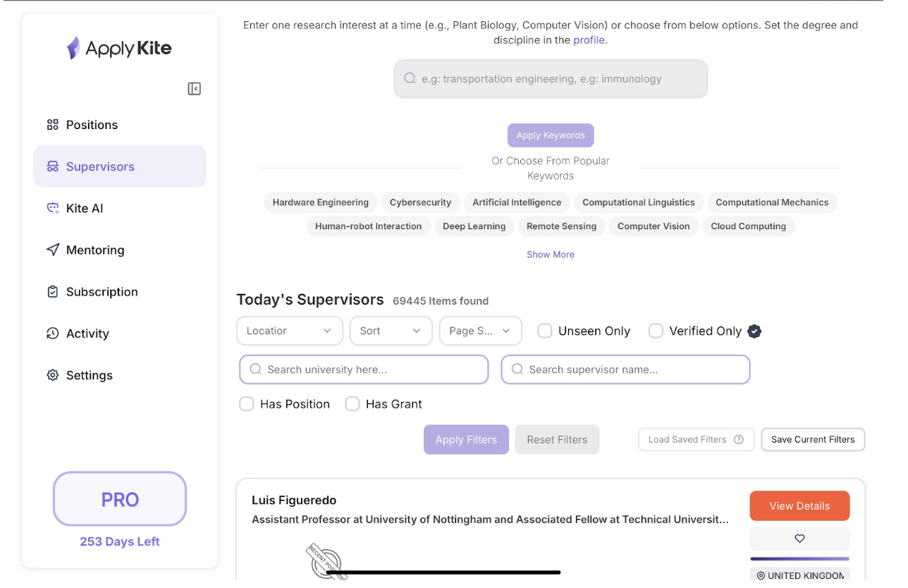Screen dimensions: 908x588
Task: Open the Activity menu item
Action: 87,333
